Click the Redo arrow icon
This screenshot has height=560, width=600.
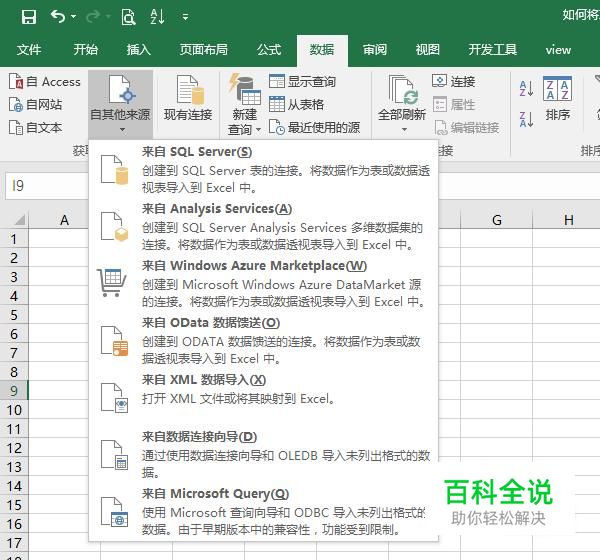pos(93,16)
